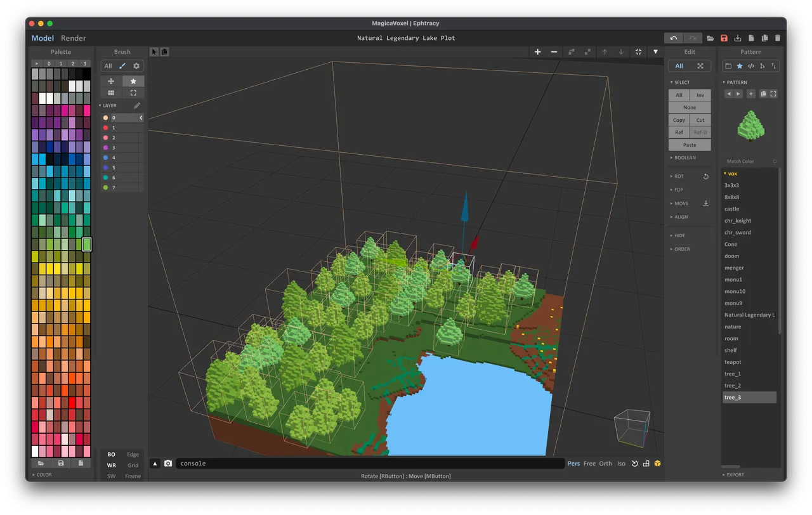Click the redo arrow icon
Image resolution: width=812 pixels, height=515 pixels.
(x=693, y=38)
